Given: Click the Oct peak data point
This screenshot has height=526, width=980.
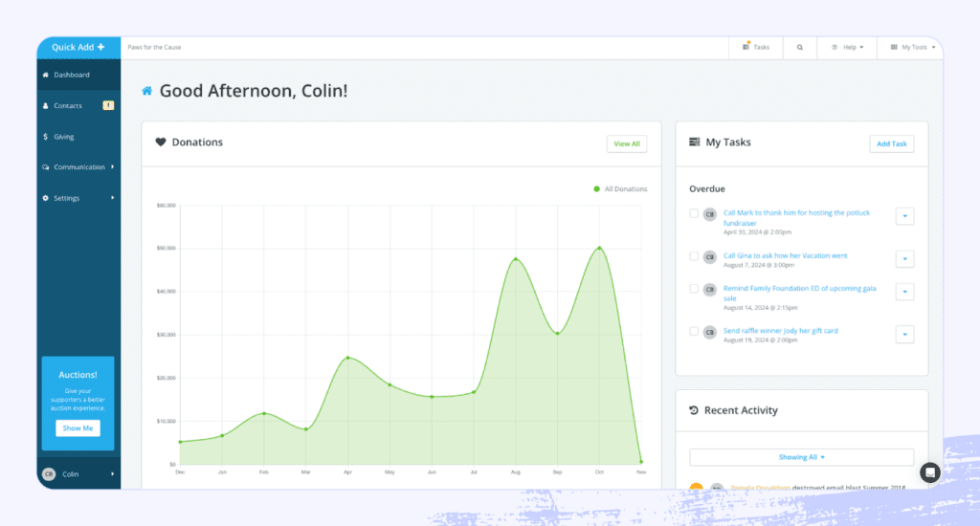Looking at the screenshot, I should (x=599, y=248).
